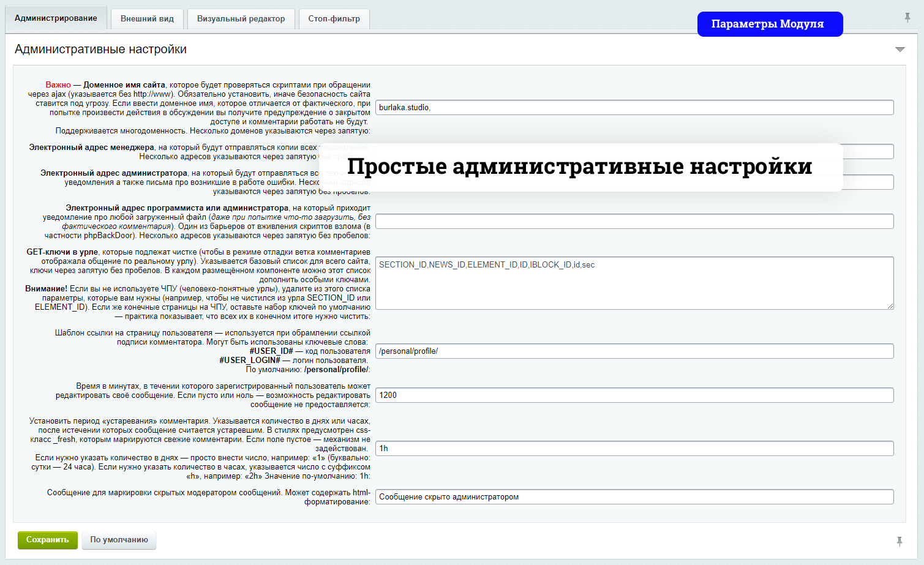Reset settings with По умолчанию button
The height and width of the screenshot is (565, 924).
point(119,540)
